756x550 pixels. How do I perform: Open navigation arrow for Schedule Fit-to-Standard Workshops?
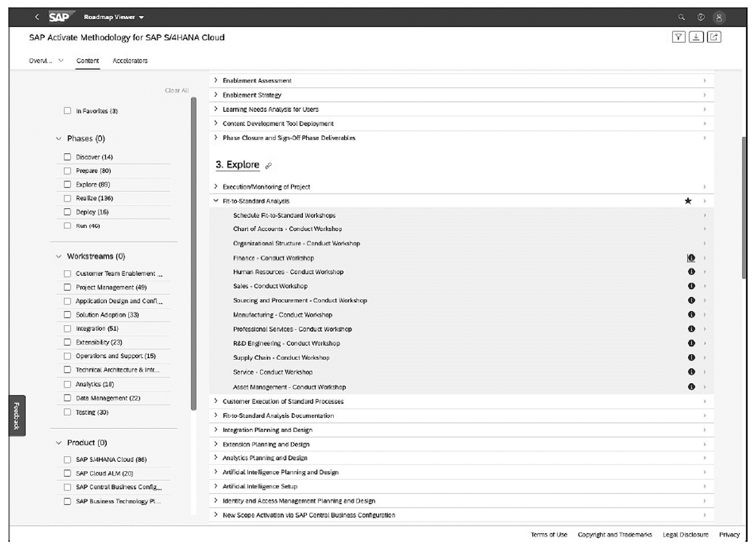click(705, 215)
